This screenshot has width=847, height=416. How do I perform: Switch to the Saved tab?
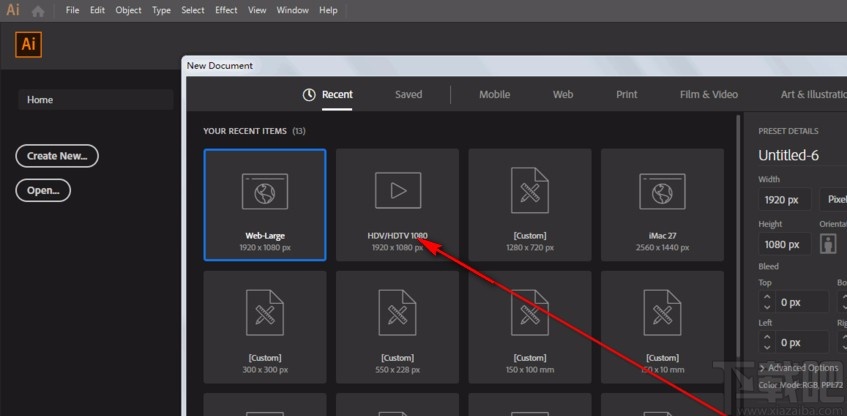(408, 95)
